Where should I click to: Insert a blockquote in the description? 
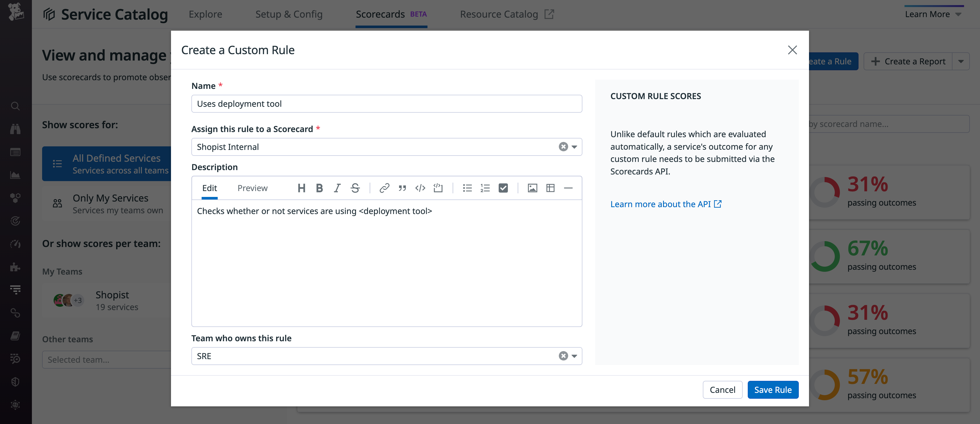click(402, 188)
